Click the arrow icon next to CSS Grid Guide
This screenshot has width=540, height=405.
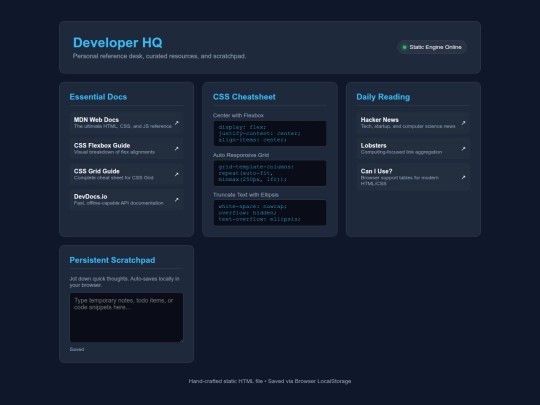coord(177,174)
